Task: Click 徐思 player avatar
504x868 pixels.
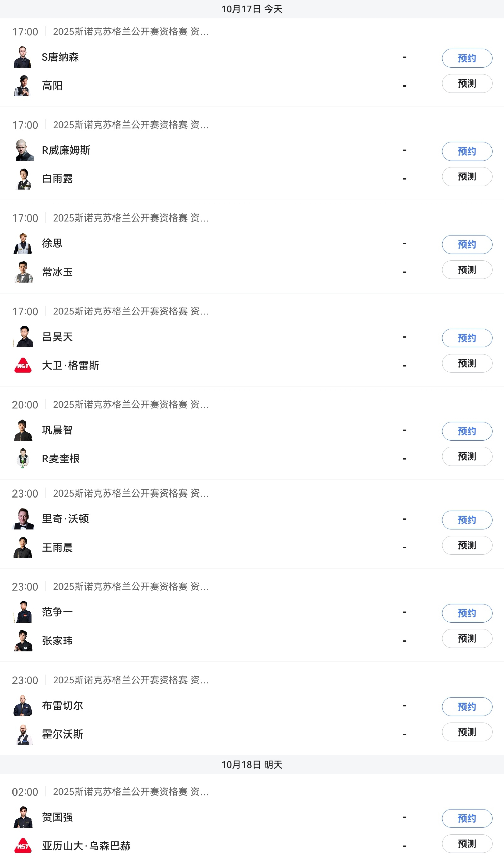Action: coord(23,244)
